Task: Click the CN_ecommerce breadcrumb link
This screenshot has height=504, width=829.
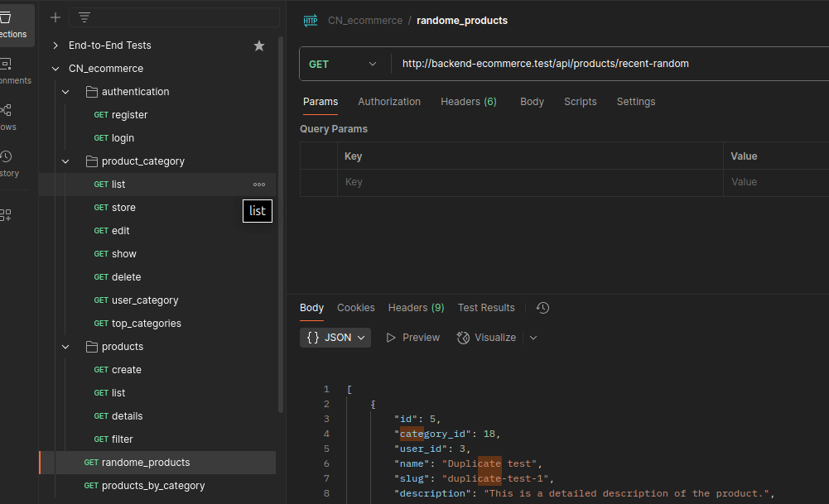Action: (364, 21)
